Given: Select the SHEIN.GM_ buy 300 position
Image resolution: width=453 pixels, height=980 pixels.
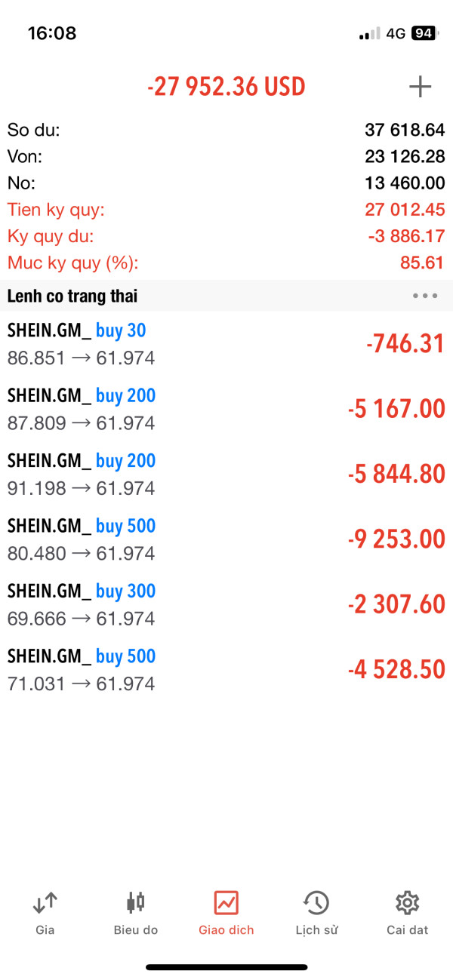Looking at the screenshot, I should click(226, 604).
